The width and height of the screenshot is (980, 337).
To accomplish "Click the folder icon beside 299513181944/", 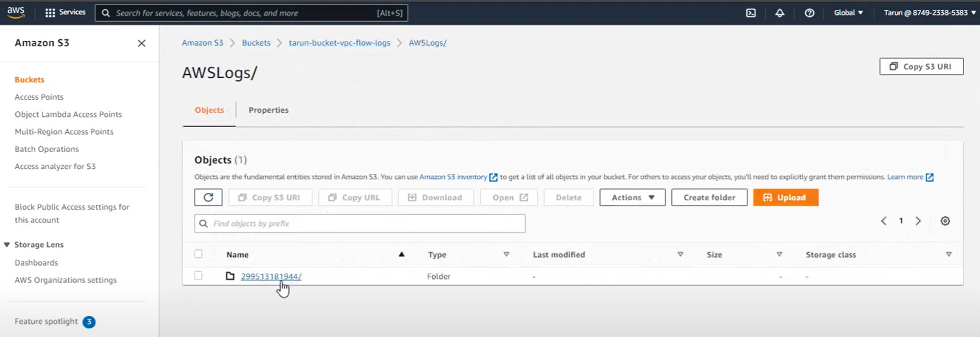I will (x=230, y=276).
